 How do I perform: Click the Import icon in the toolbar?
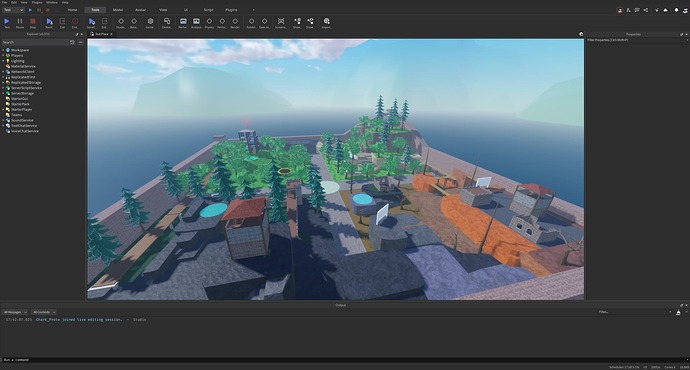point(327,23)
